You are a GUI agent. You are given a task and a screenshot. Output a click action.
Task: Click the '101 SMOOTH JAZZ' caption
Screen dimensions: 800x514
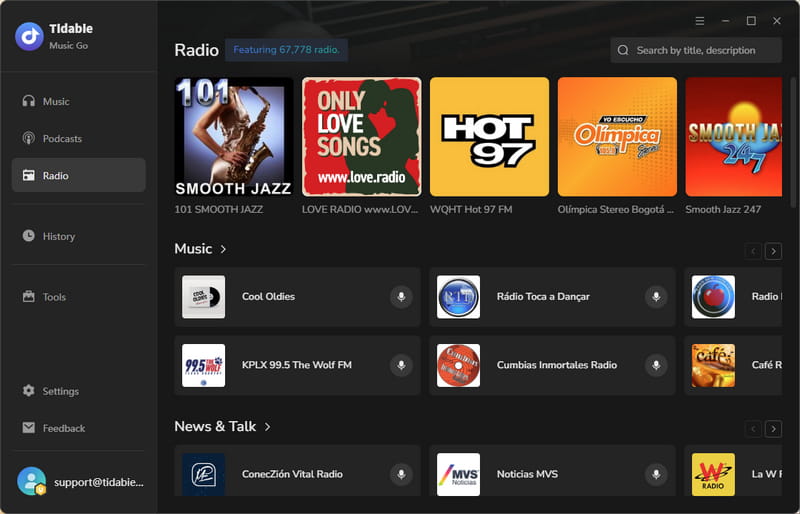point(219,209)
